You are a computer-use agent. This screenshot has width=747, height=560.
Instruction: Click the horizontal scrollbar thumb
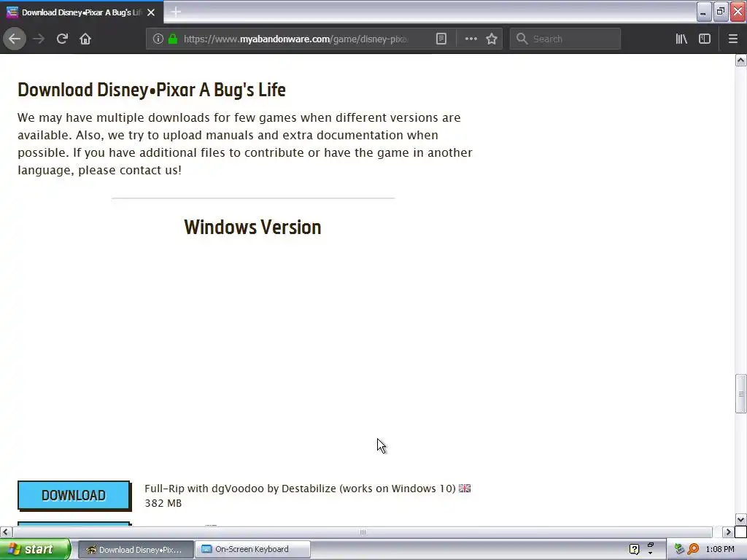(x=362, y=532)
